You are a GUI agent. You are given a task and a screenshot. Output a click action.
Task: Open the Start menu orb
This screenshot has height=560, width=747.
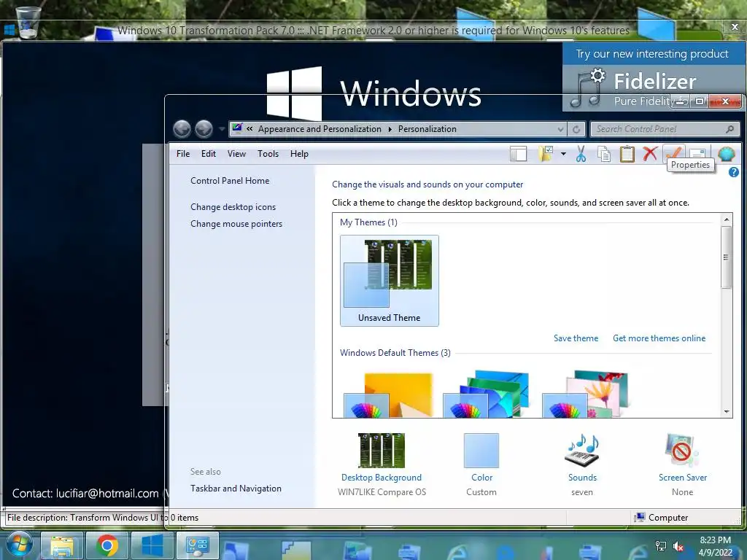coord(19,545)
